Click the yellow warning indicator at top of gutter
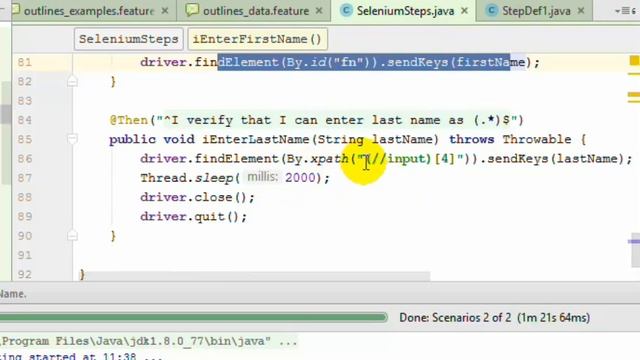This screenshot has width=640, height=360. click(x=634, y=61)
